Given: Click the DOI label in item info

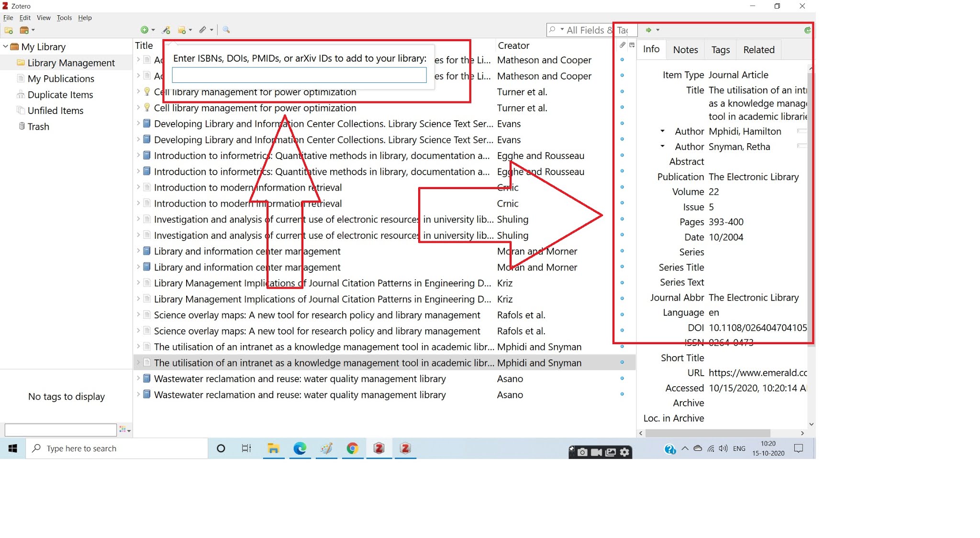Looking at the screenshot, I should (696, 328).
